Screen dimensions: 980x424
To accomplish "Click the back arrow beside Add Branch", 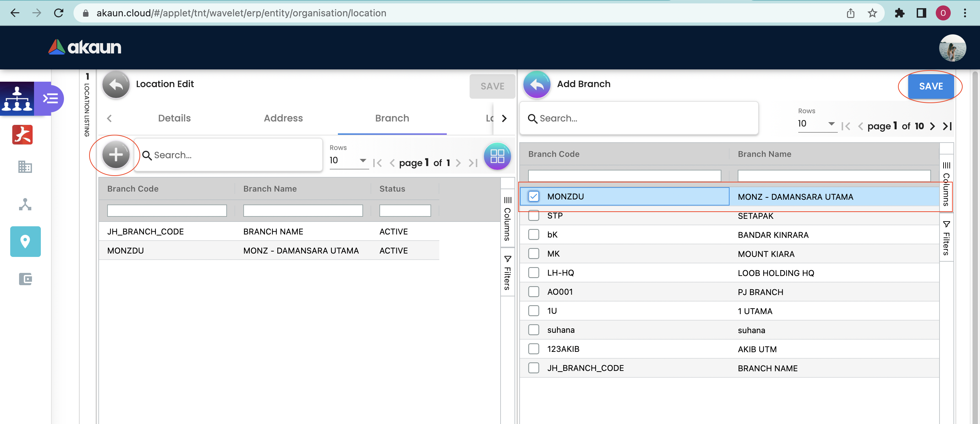I will (x=536, y=84).
